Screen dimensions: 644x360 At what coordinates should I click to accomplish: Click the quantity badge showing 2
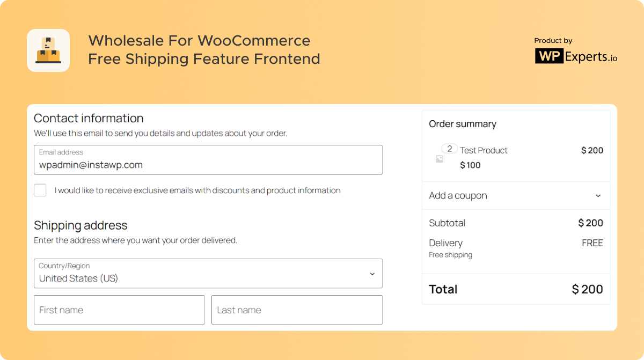[450, 149]
